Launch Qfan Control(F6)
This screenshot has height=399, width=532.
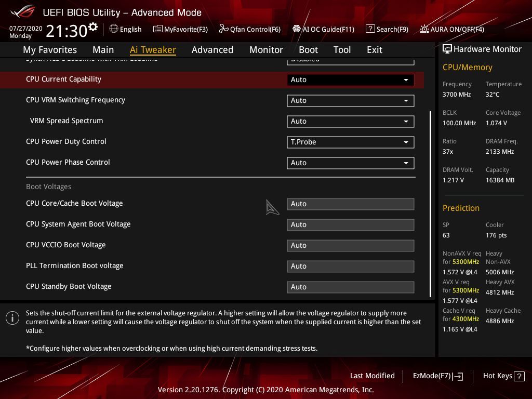250,29
